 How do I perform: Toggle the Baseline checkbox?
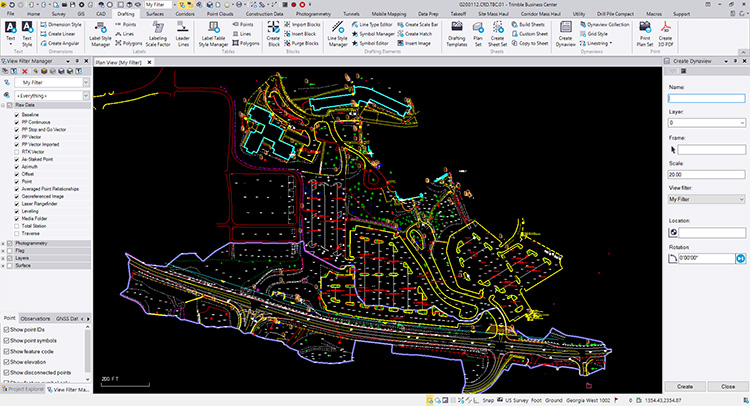click(x=17, y=115)
